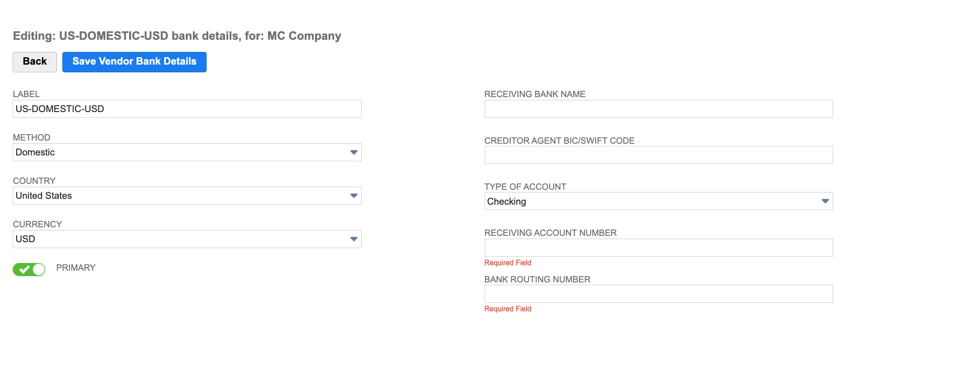Toggle the Primary switch off

coord(29,269)
